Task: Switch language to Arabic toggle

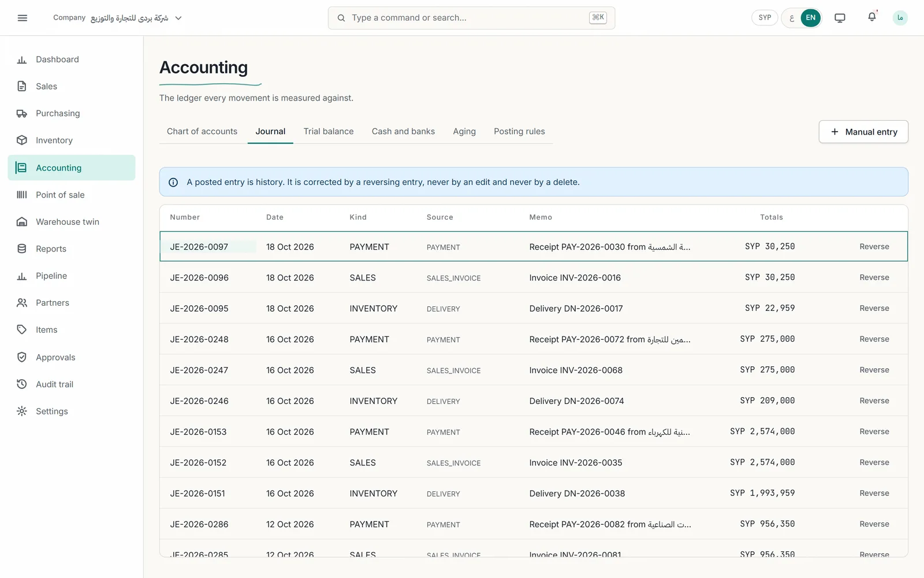Action: [792, 18]
